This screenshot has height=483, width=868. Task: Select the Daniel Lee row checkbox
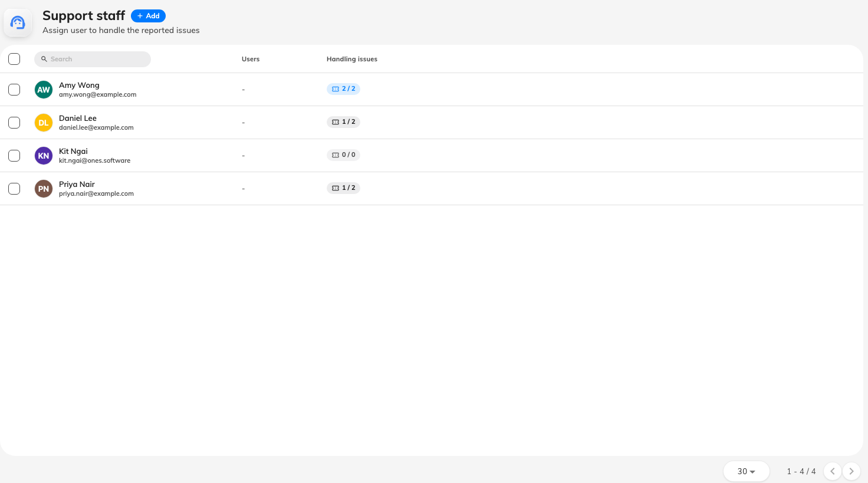click(x=14, y=123)
